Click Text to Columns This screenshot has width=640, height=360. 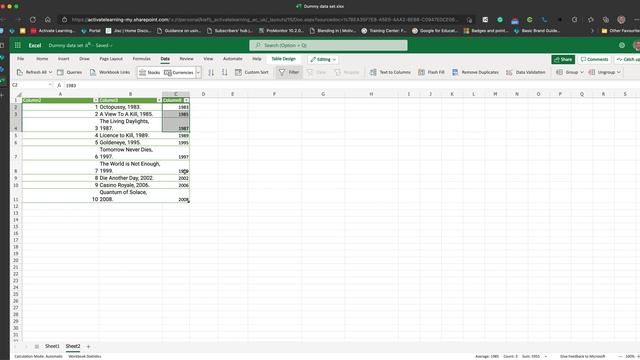390,72
